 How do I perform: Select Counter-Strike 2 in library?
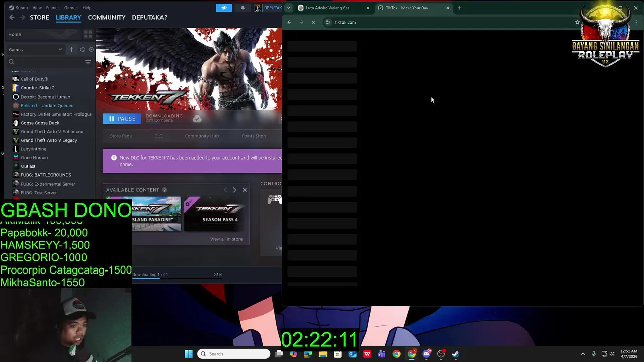(x=37, y=88)
